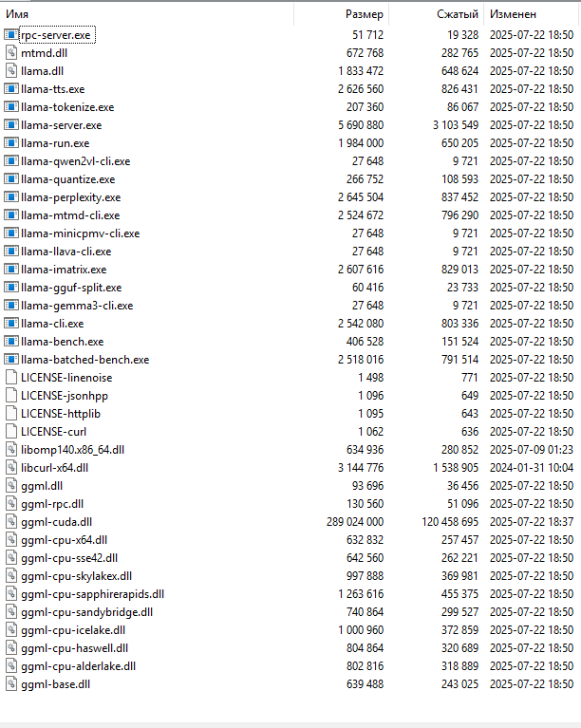The width and height of the screenshot is (581, 728).
Task: Click the size value 289 024 000
Action: [x=355, y=522]
